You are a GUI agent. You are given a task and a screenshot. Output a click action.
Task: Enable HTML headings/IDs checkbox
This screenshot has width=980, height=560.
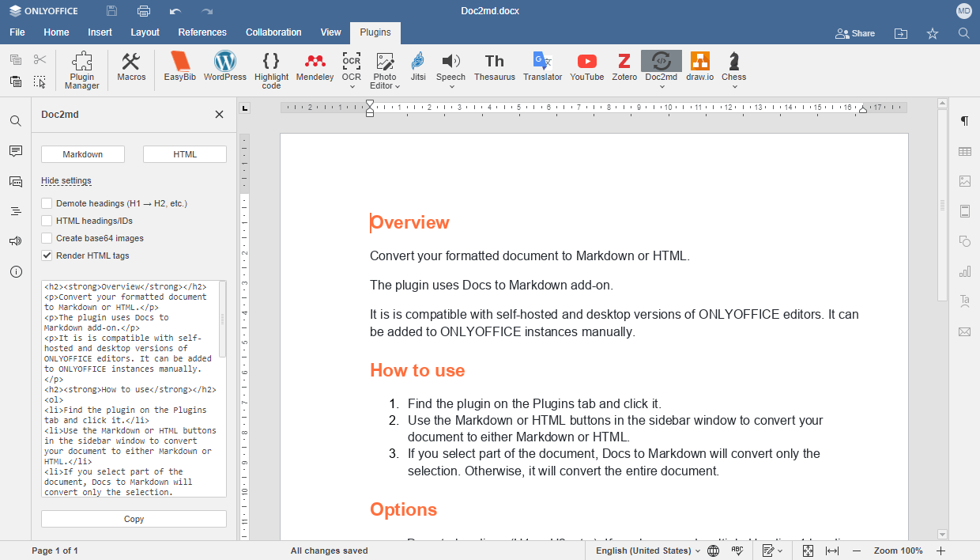point(47,221)
